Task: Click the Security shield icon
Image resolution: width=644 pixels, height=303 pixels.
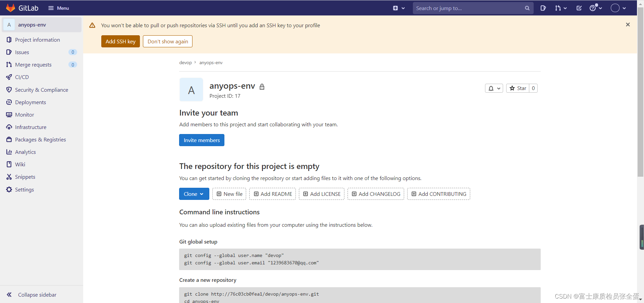Action: pyautogui.click(x=9, y=90)
